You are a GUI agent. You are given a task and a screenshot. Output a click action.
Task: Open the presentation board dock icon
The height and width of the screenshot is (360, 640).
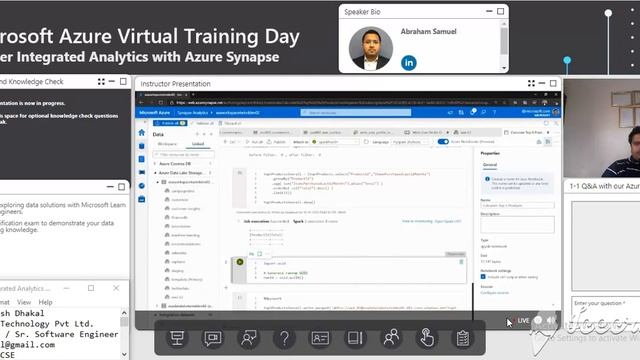point(177,338)
